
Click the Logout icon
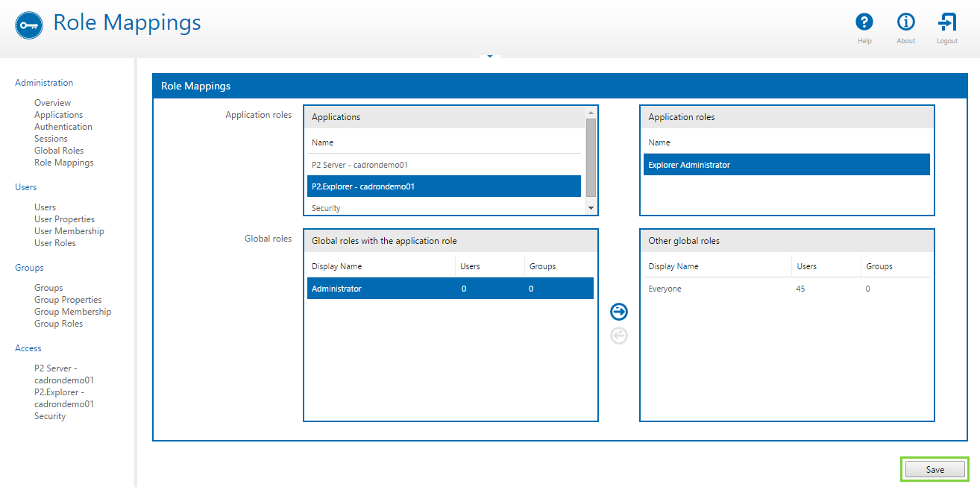[947, 22]
